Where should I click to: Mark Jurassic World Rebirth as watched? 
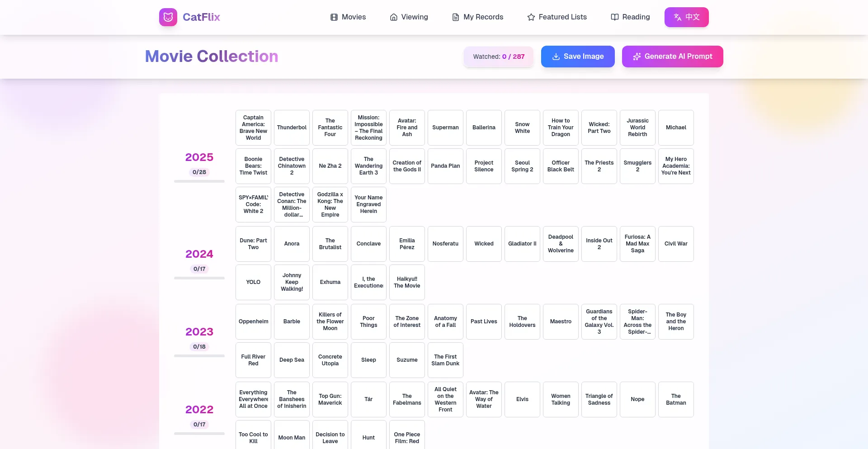637,128
